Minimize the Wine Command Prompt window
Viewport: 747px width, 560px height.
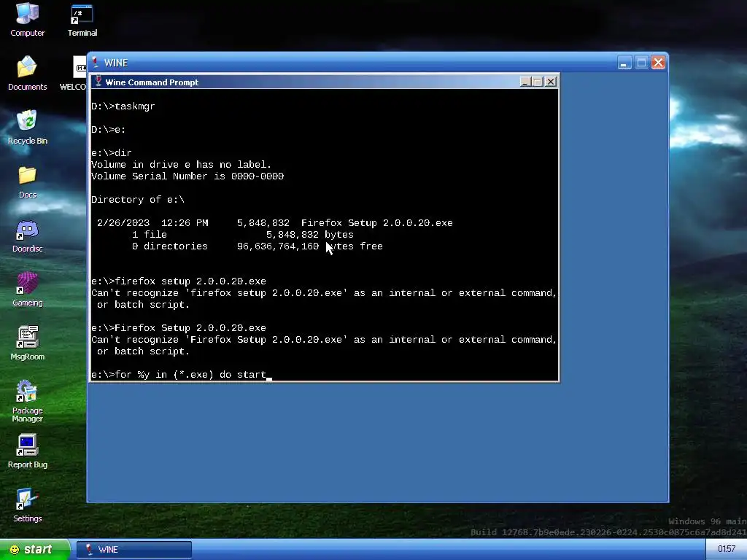pyautogui.click(x=525, y=82)
